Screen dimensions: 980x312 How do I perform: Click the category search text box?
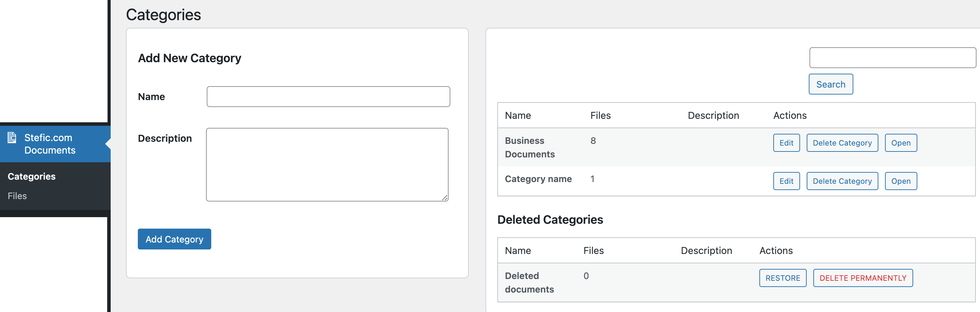[x=892, y=58]
